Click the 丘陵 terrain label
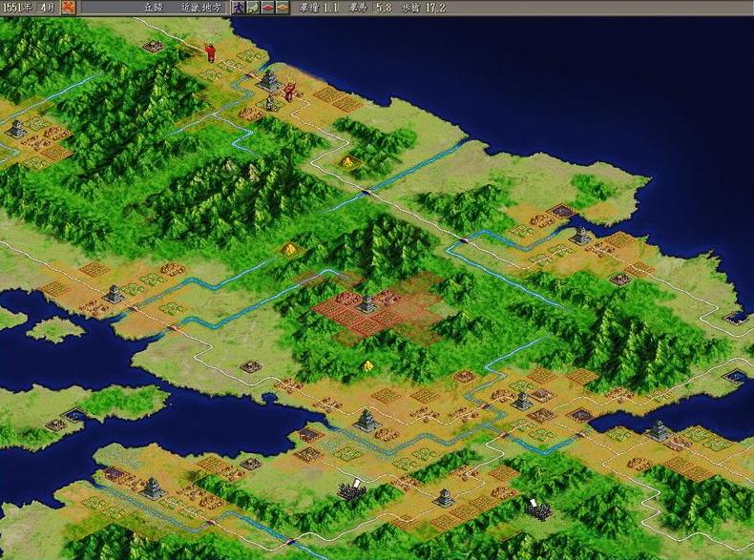The width and height of the screenshot is (754, 560). 156,8
